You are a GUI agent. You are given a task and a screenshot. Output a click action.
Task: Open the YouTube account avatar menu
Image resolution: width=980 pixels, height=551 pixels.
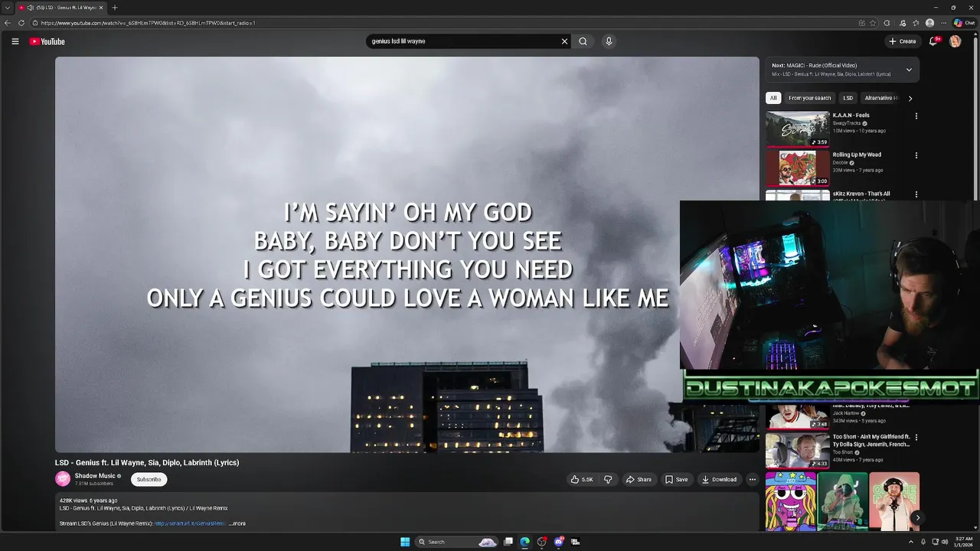(955, 41)
